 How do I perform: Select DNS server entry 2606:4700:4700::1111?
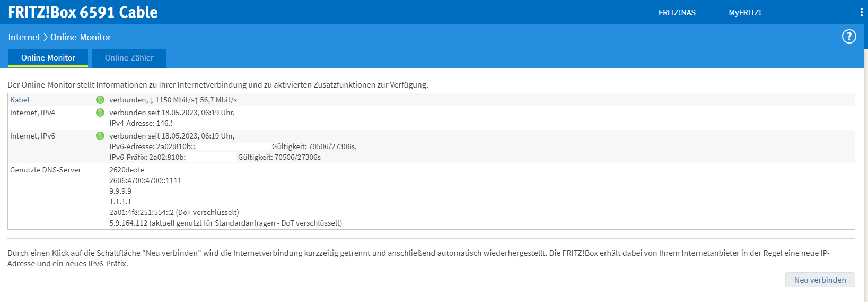pos(145,180)
